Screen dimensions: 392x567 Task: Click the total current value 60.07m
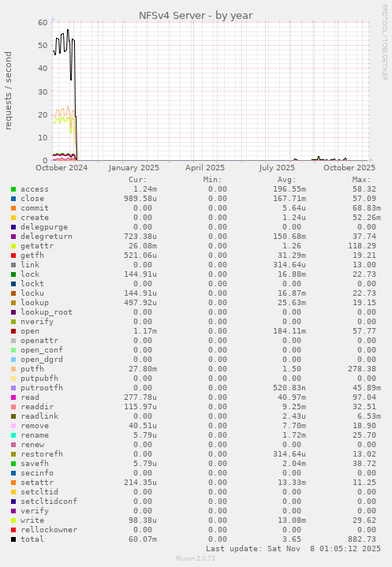coord(143,539)
